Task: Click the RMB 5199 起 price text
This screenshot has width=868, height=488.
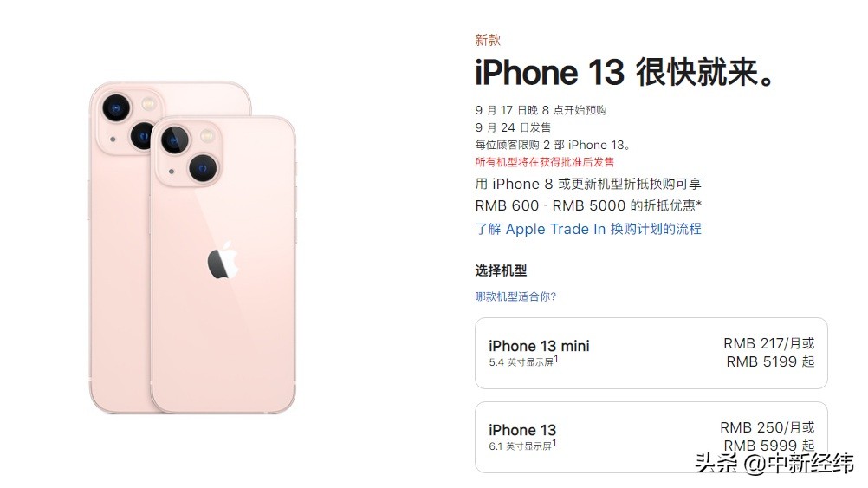Action: (x=770, y=361)
